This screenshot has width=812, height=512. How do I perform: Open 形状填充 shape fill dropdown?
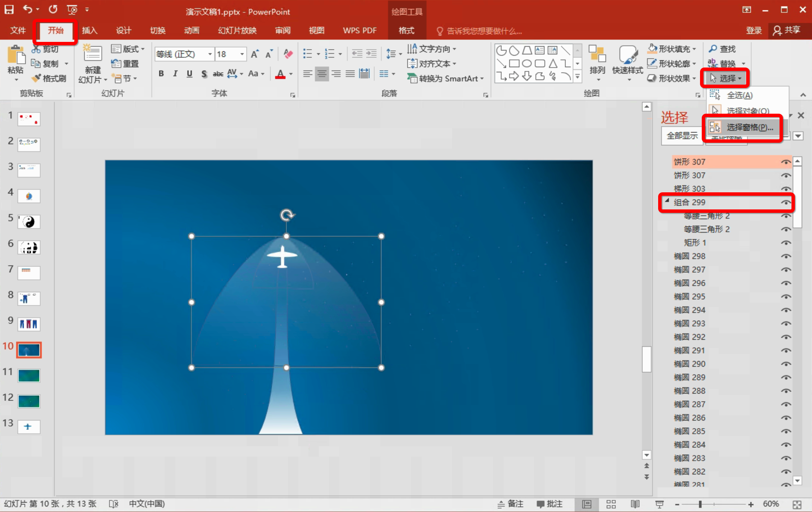(x=672, y=49)
